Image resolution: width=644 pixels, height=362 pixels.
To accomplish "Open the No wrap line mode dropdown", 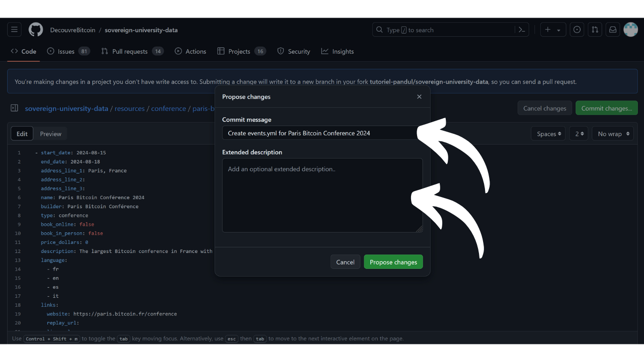I will [x=612, y=134].
